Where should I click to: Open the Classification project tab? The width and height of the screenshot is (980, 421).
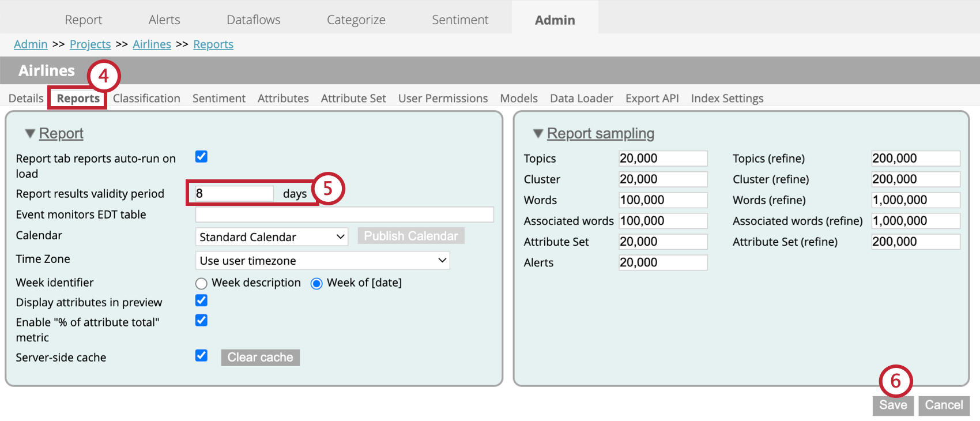146,99
